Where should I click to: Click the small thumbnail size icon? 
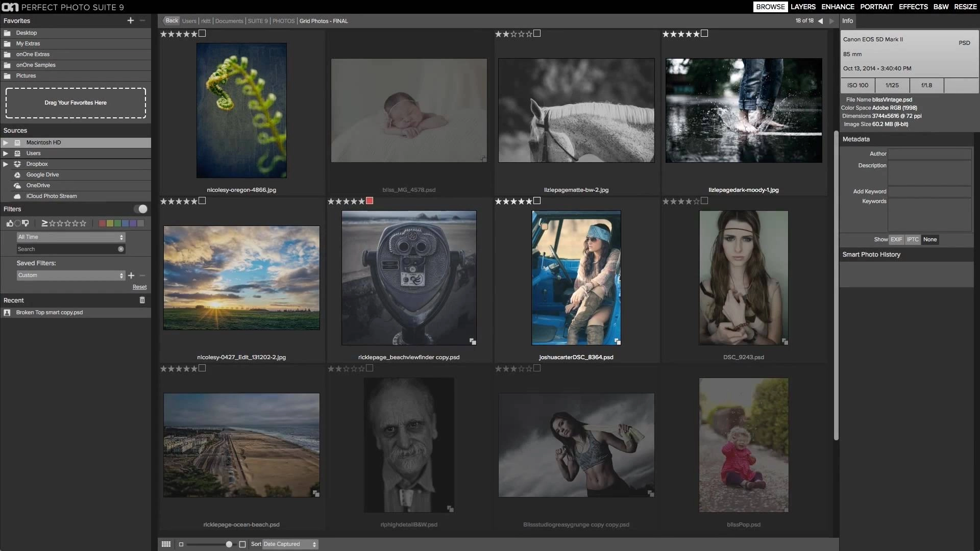(x=181, y=544)
